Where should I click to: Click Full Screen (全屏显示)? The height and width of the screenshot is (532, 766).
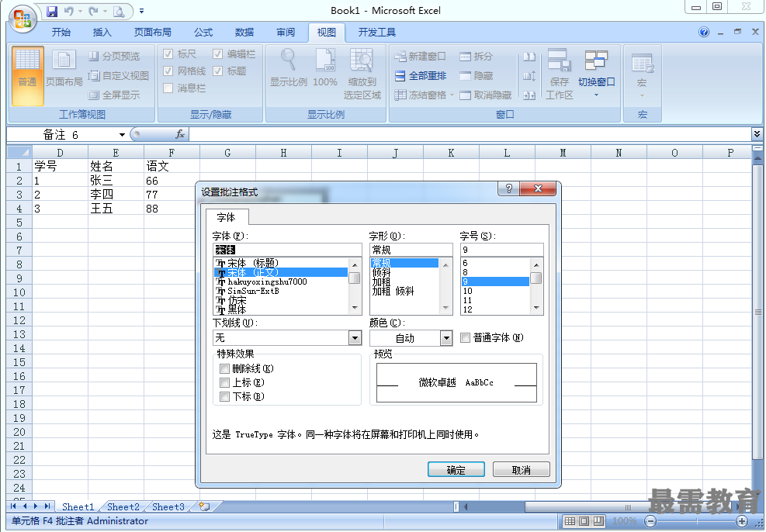coord(114,95)
